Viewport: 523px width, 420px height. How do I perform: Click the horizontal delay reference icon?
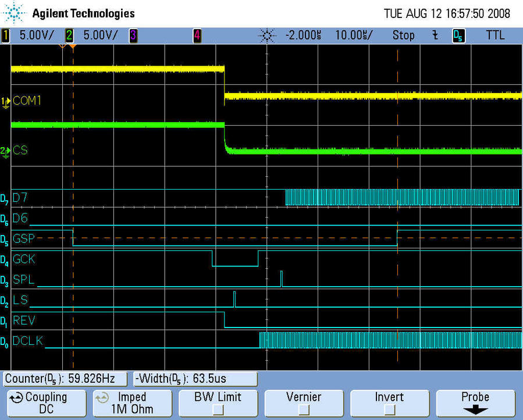tap(266, 35)
